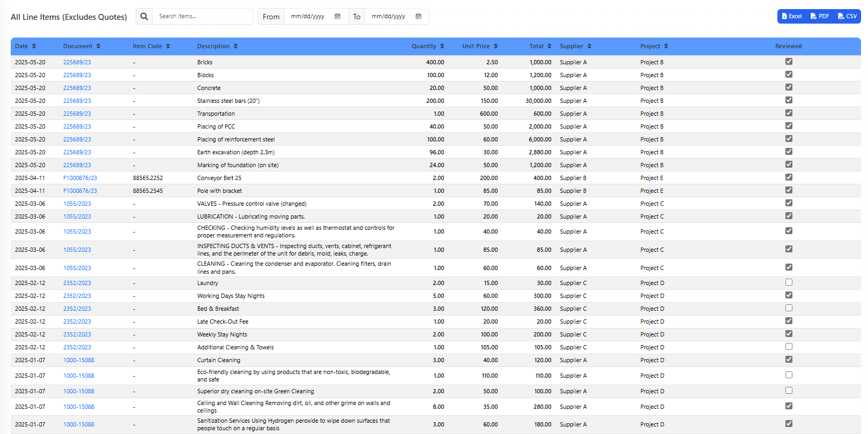
Task: Sort by the Project column
Action: (654, 46)
